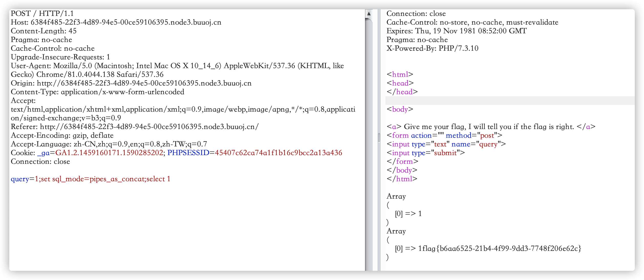Click the Referer header line
The image size is (644, 280).
point(135,127)
